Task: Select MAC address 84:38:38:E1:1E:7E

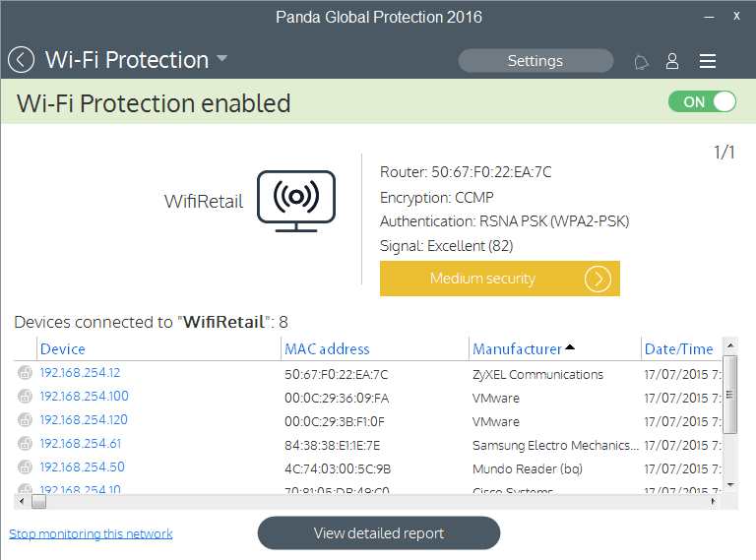Action: [x=332, y=445]
